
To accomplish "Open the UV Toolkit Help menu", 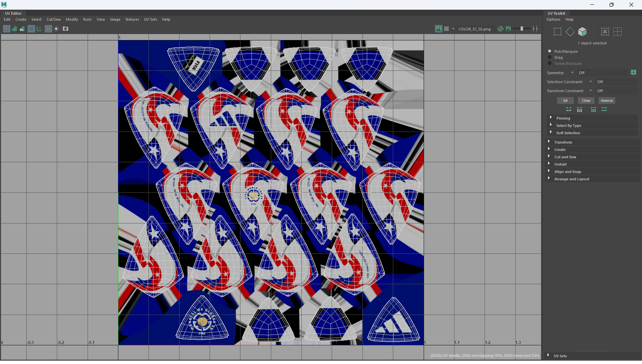I will point(569,20).
